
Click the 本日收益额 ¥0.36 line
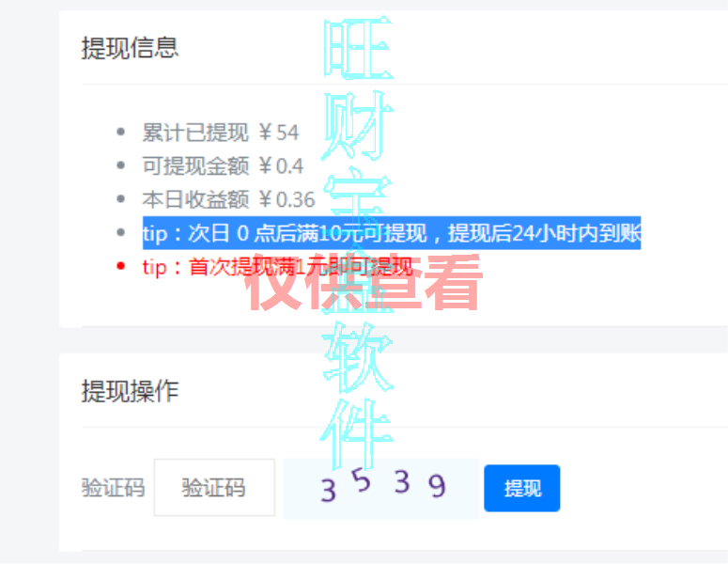click(228, 199)
